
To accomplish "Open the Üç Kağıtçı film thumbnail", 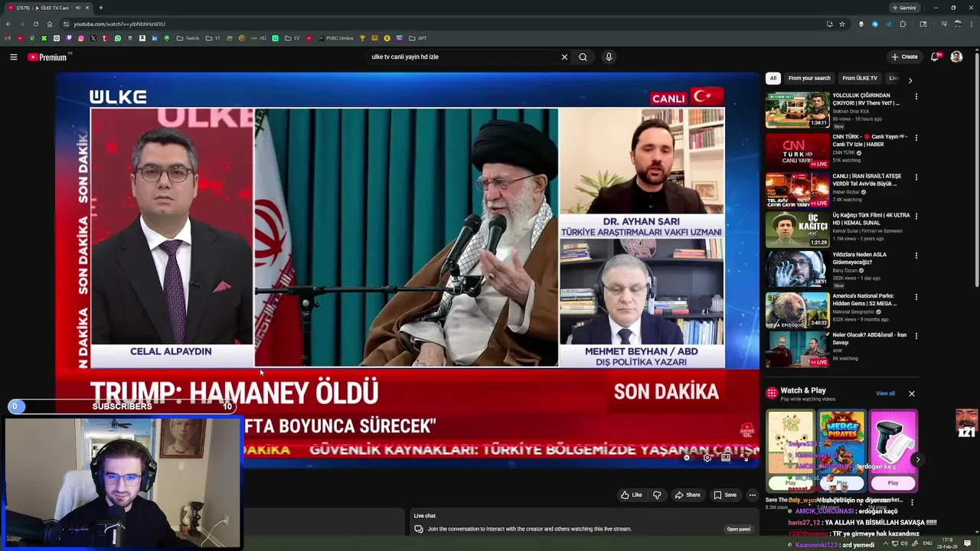I will click(798, 230).
